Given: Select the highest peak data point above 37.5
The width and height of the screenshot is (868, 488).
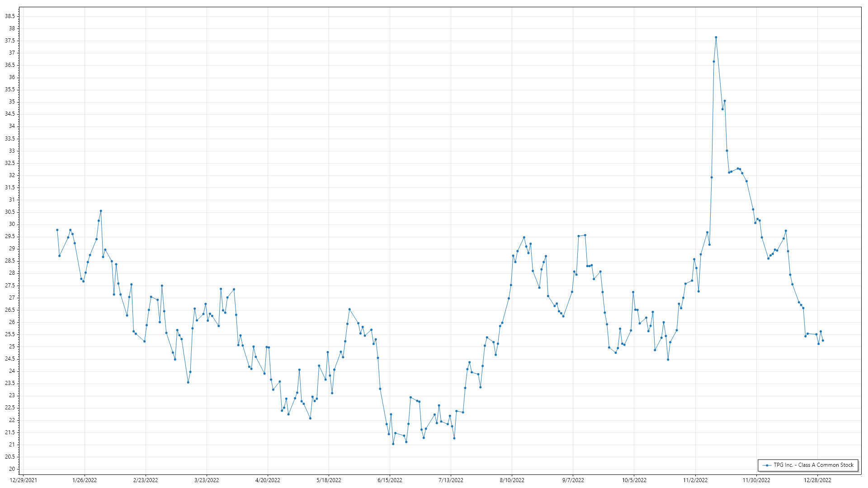Looking at the screenshot, I should (x=716, y=38).
